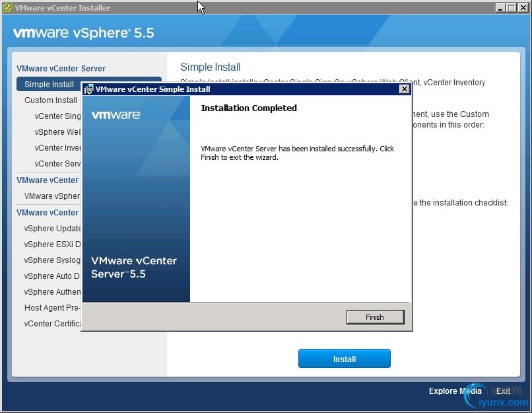Select vSphere Update Manager in the sidebar
532x413 pixels.
pyautogui.click(x=52, y=228)
